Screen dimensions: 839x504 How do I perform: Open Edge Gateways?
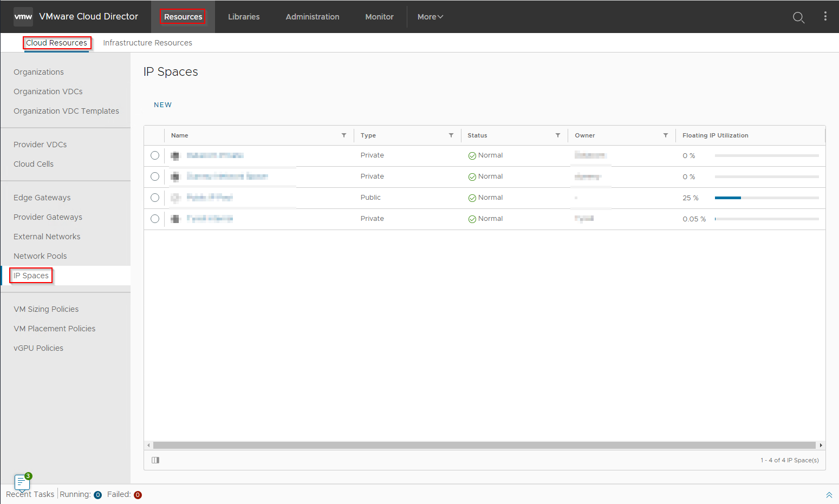42,198
